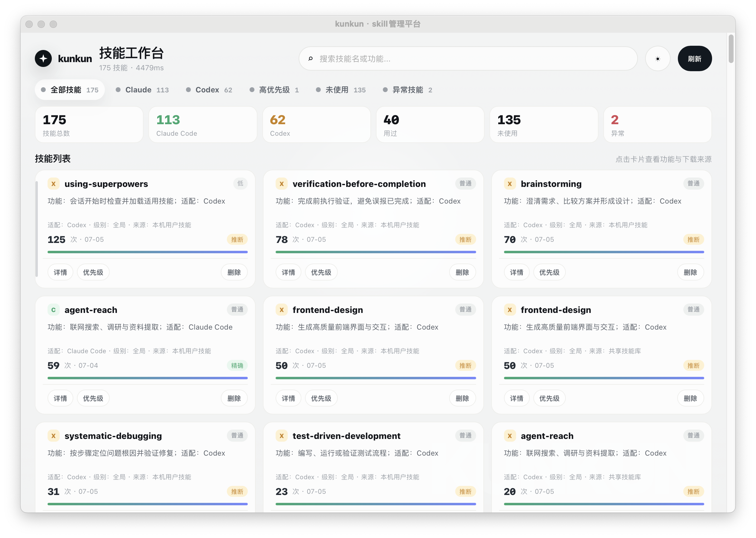Click the agent-reach 59次 usage progress bar
The width and height of the screenshot is (756, 538).
(x=148, y=378)
